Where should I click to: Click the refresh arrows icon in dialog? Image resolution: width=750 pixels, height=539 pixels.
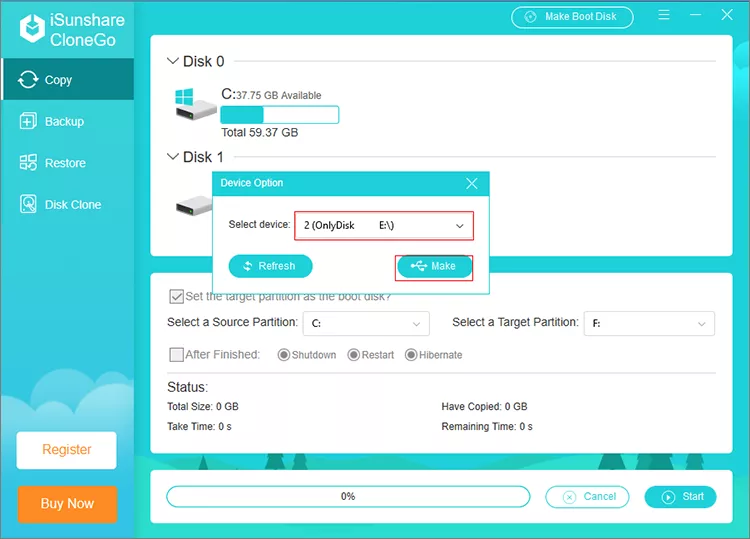pyautogui.click(x=248, y=266)
